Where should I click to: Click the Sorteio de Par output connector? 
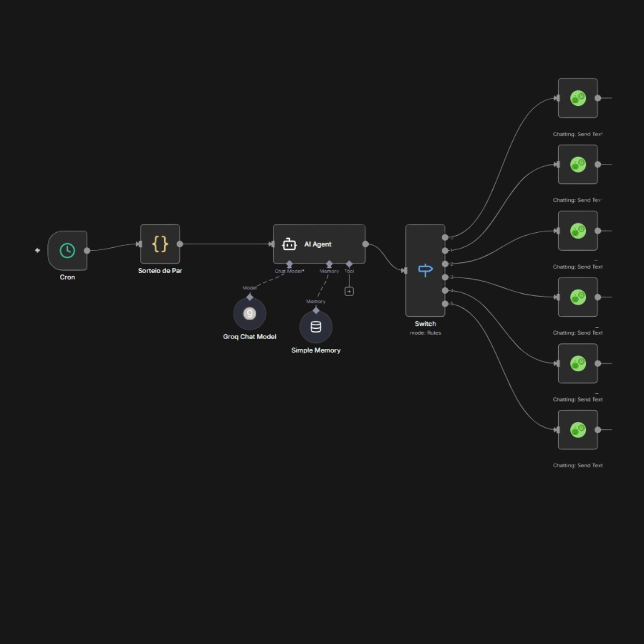tap(180, 244)
